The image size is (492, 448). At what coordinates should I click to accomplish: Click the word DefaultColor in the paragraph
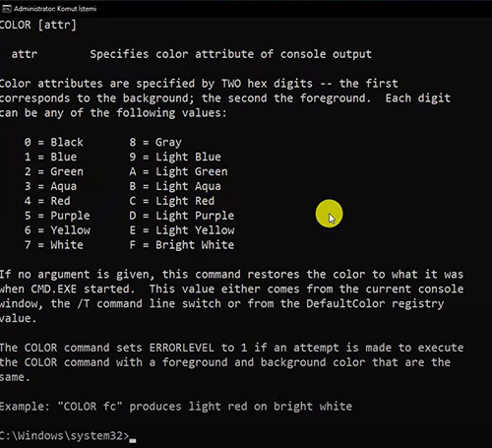345,303
